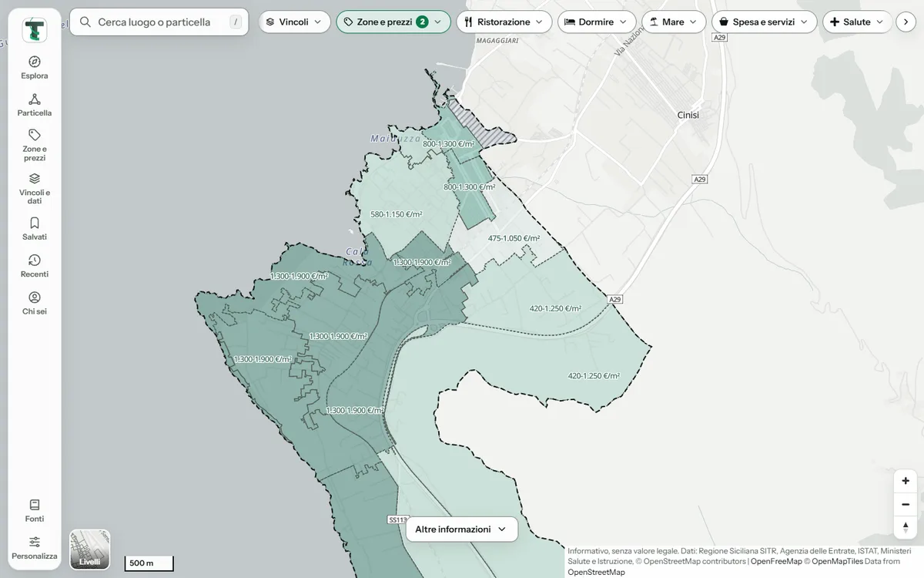Click the Cala Rossa map label
This screenshot has height=578, width=924.
coord(358,257)
